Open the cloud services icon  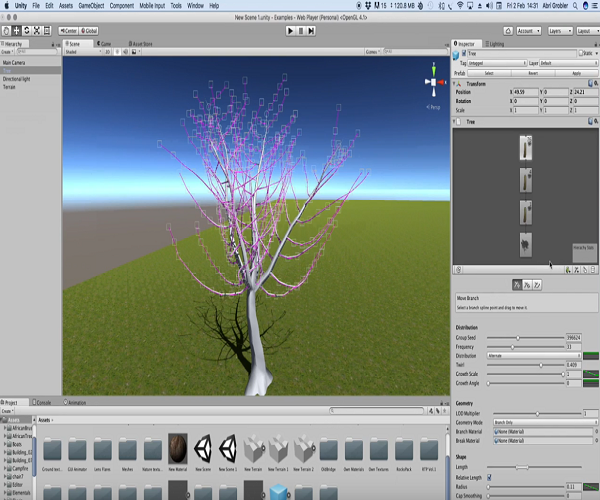pyautogui.click(x=508, y=31)
